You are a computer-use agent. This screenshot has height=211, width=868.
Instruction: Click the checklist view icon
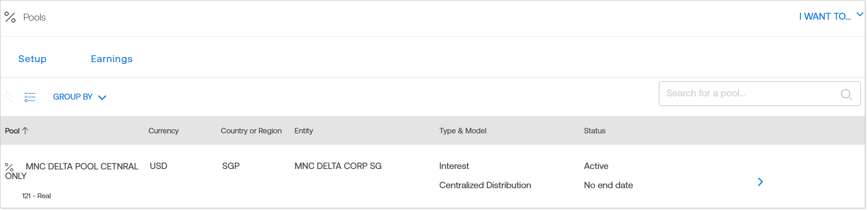(x=30, y=97)
